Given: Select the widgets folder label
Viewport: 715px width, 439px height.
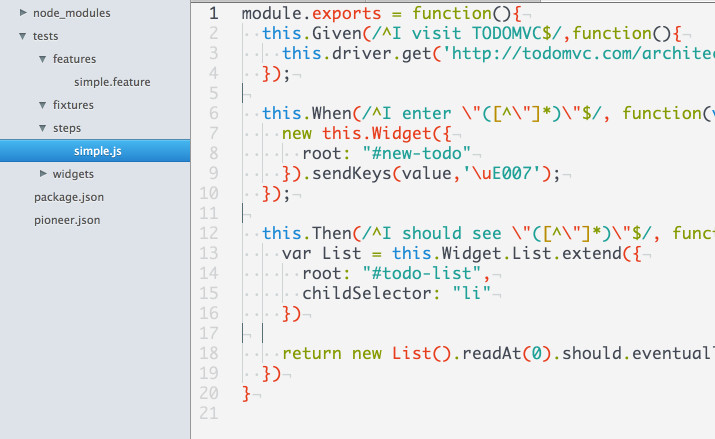Looking at the screenshot, I should pos(73,174).
